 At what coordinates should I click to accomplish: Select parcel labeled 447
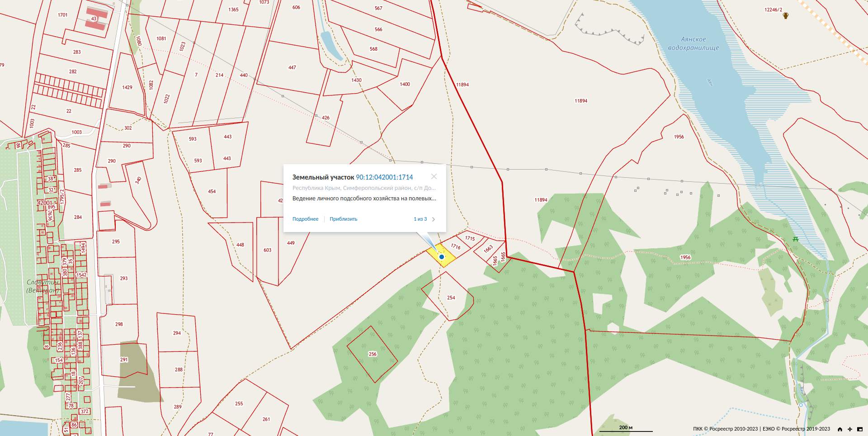coord(292,67)
